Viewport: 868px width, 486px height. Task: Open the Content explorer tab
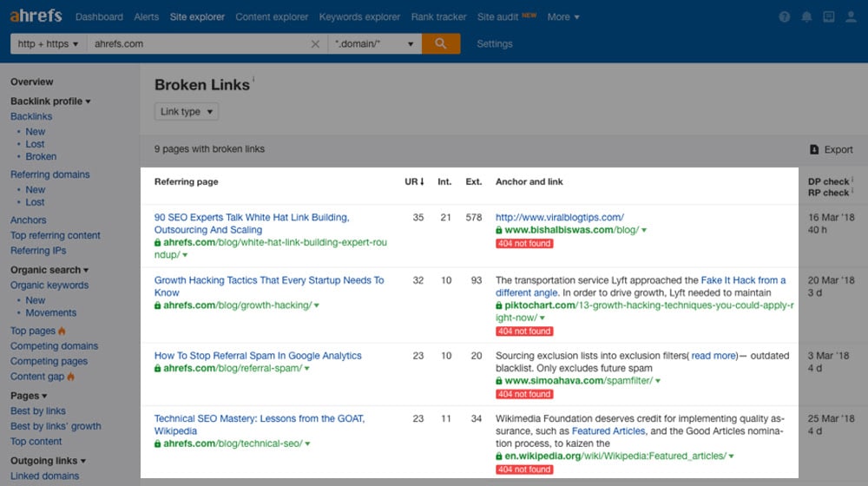[x=272, y=17]
